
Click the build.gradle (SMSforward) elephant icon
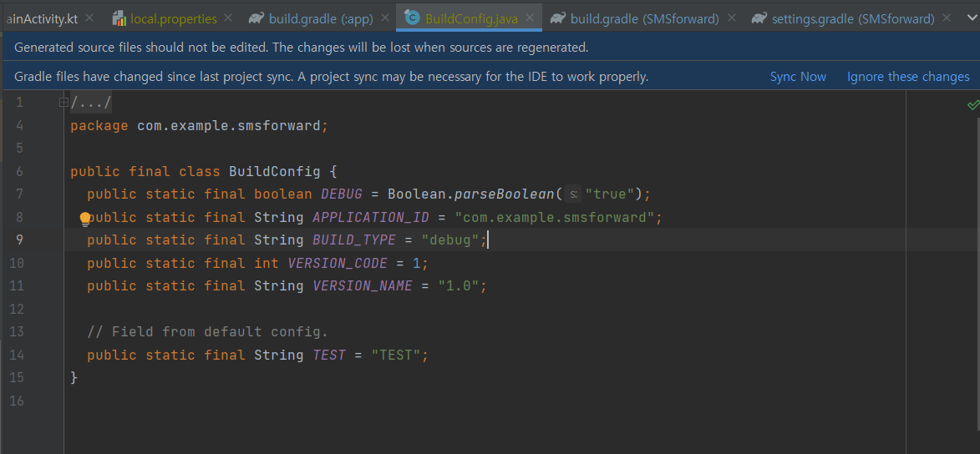coord(558,18)
